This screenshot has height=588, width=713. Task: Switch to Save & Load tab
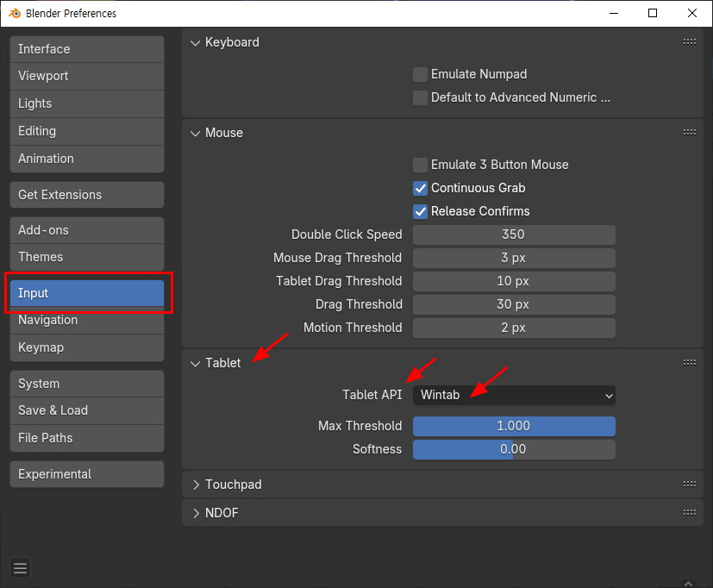(x=87, y=410)
